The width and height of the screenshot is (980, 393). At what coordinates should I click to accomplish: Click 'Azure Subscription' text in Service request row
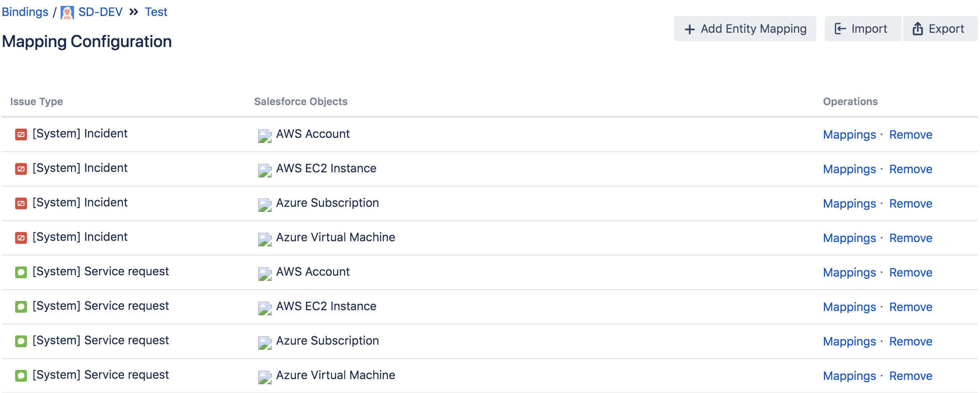(x=327, y=341)
